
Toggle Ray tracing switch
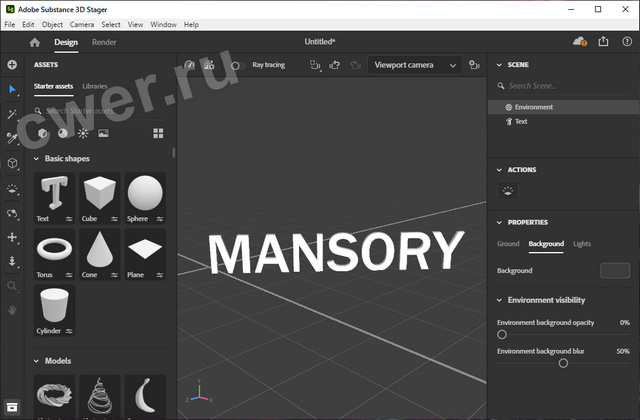238,65
